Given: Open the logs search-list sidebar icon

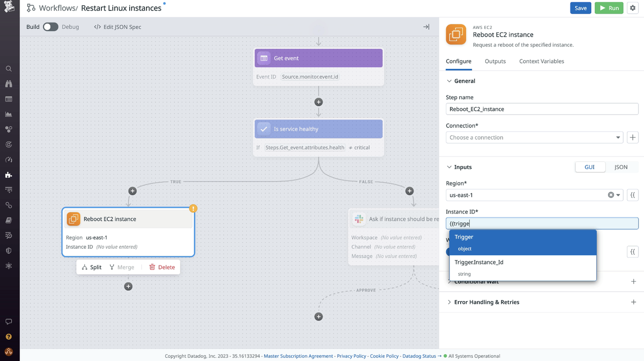Looking at the screenshot, I should pos(9,235).
